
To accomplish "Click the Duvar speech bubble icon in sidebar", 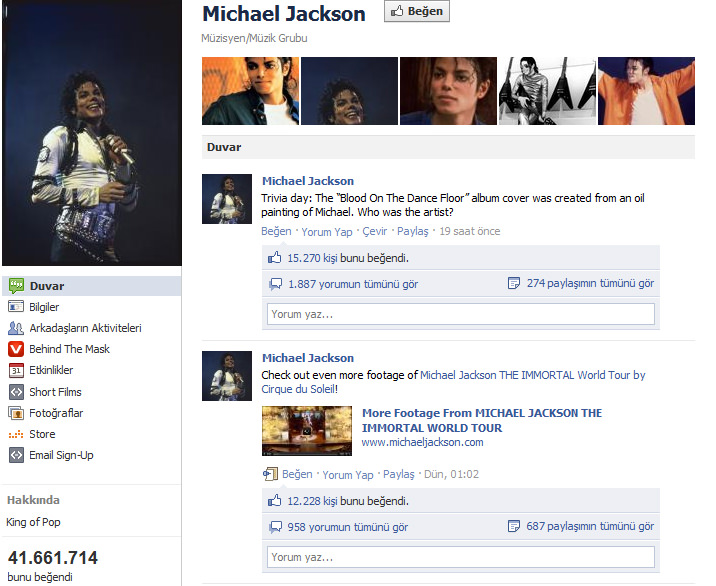I will (x=16, y=286).
